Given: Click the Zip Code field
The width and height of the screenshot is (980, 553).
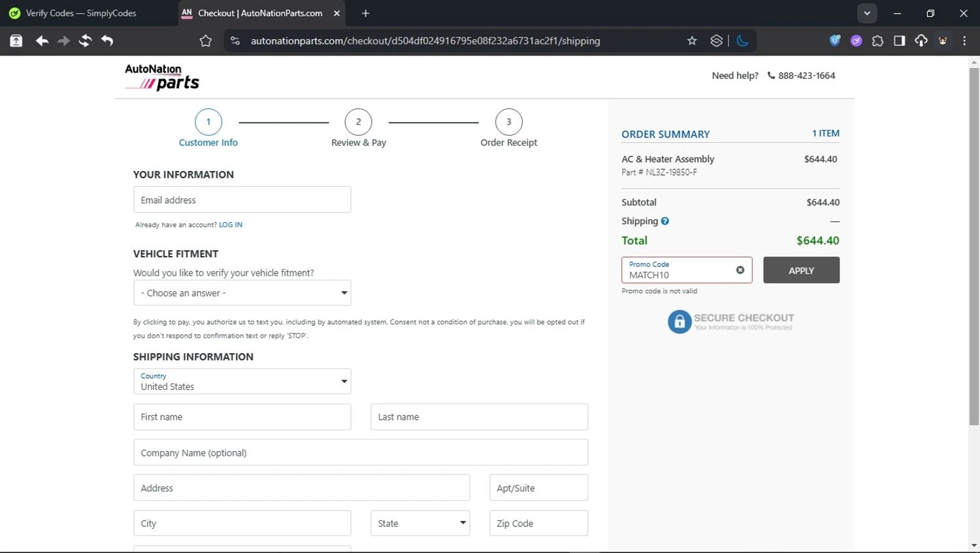Looking at the screenshot, I should tap(539, 523).
